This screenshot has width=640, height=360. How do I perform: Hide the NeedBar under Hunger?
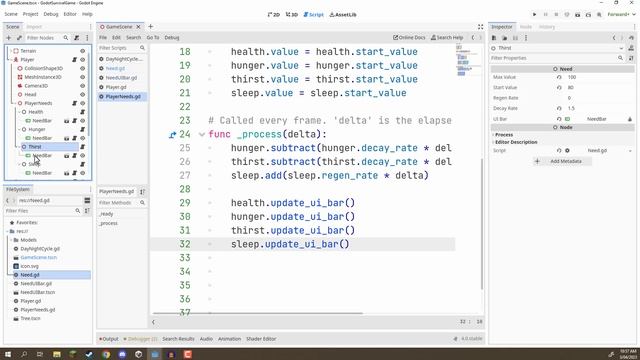pyautogui.click(x=82, y=138)
